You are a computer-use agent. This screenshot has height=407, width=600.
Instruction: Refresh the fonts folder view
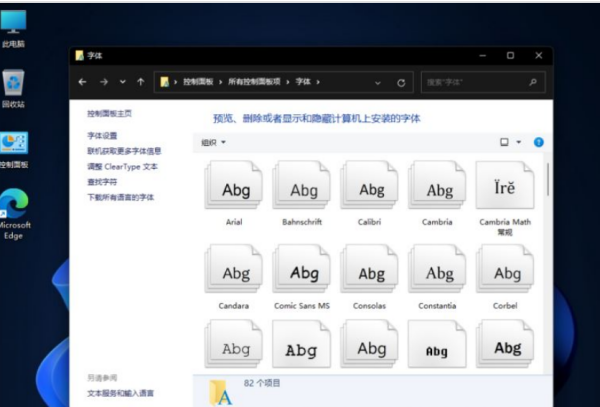coord(401,82)
